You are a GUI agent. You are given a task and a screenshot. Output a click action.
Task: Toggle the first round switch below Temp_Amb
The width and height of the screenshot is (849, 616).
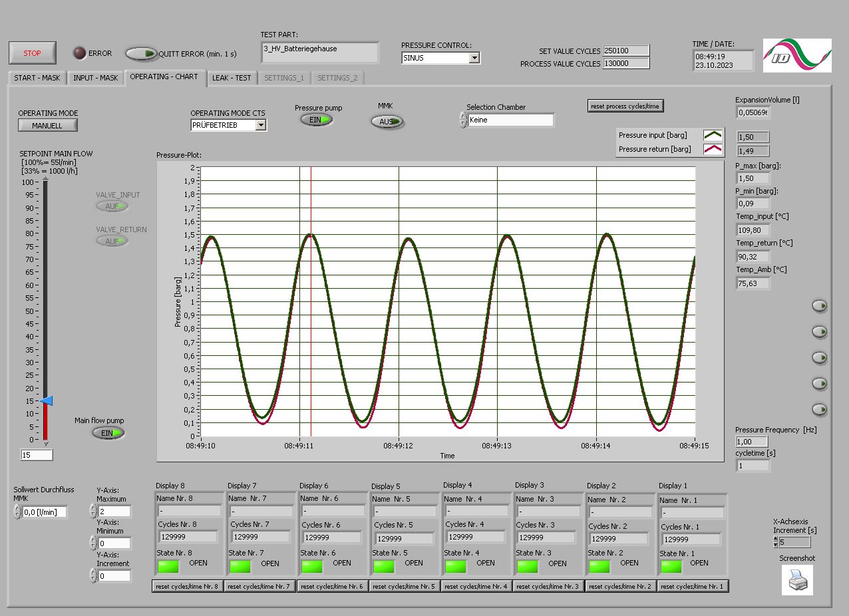(x=819, y=305)
